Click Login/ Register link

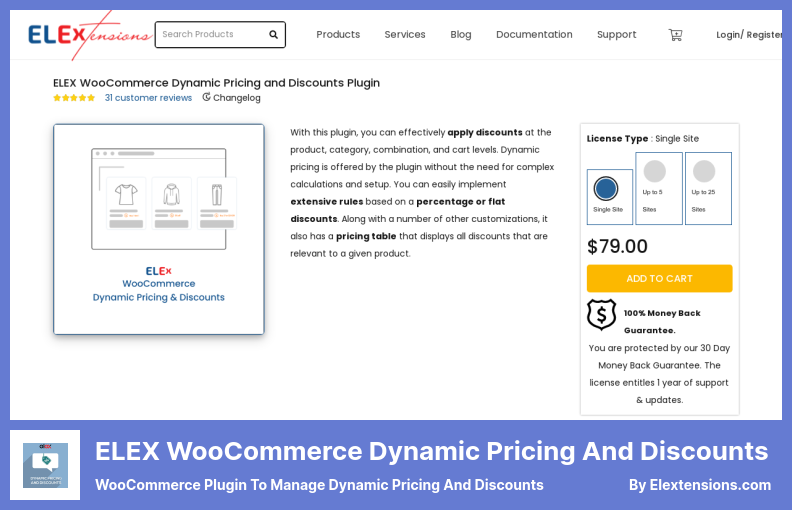[x=749, y=35]
